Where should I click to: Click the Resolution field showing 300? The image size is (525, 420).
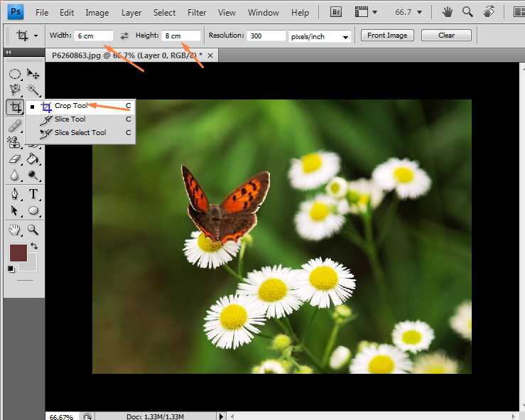click(266, 36)
